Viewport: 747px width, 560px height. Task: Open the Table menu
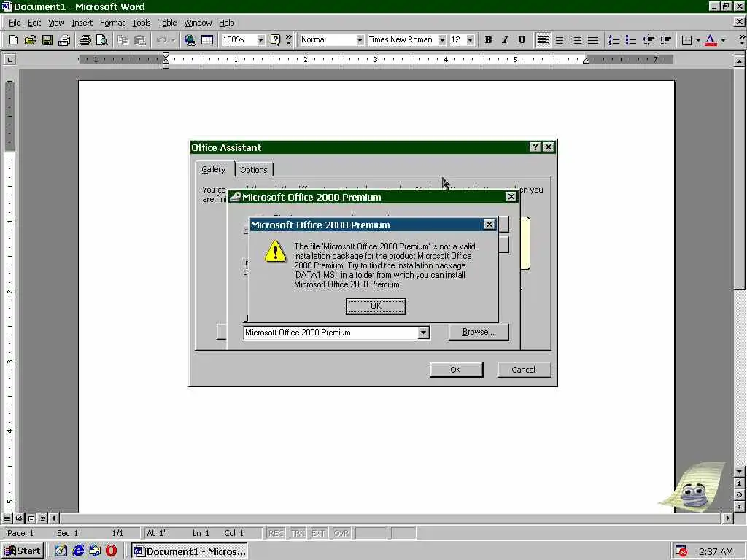pyautogui.click(x=167, y=23)
